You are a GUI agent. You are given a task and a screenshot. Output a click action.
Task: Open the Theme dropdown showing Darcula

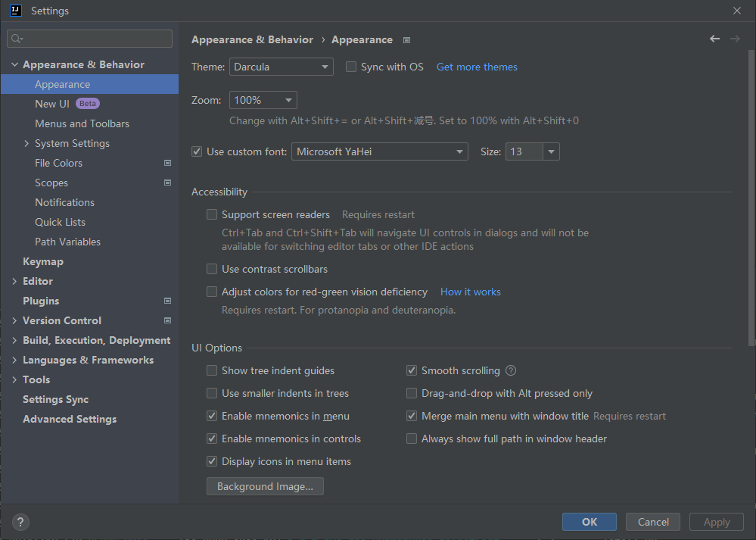(x=281, y=67)
